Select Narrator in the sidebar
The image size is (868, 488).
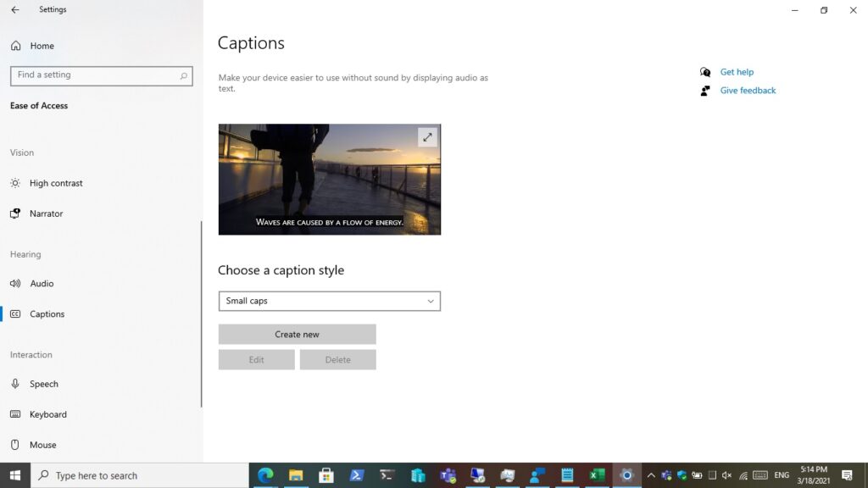tap(46, 213)
